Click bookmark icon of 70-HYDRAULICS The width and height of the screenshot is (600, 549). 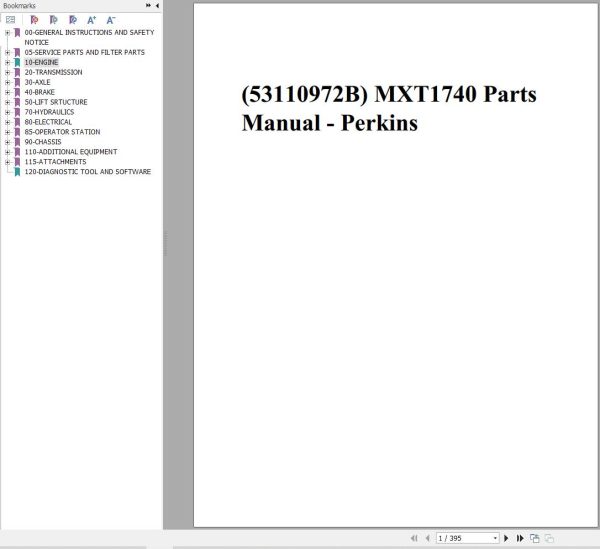(17, 112)
